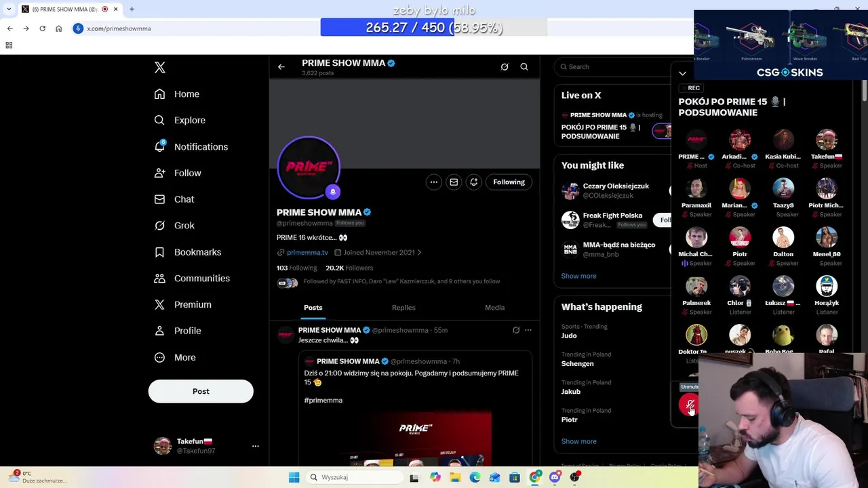868x488 pixels.
Task: Switch to the Posts tab
Action: [x=313, y=308]
